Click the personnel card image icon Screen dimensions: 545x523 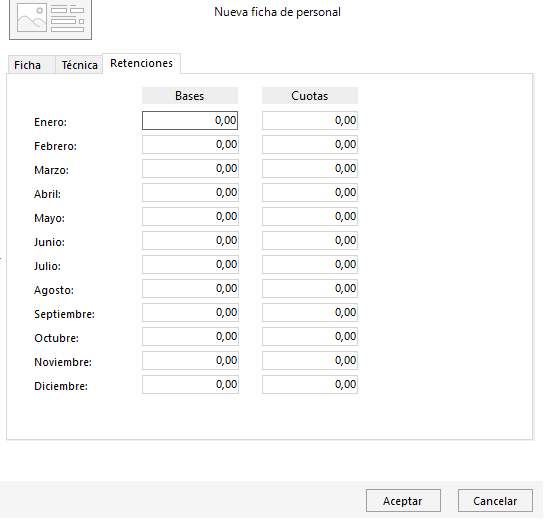point(50,19)
